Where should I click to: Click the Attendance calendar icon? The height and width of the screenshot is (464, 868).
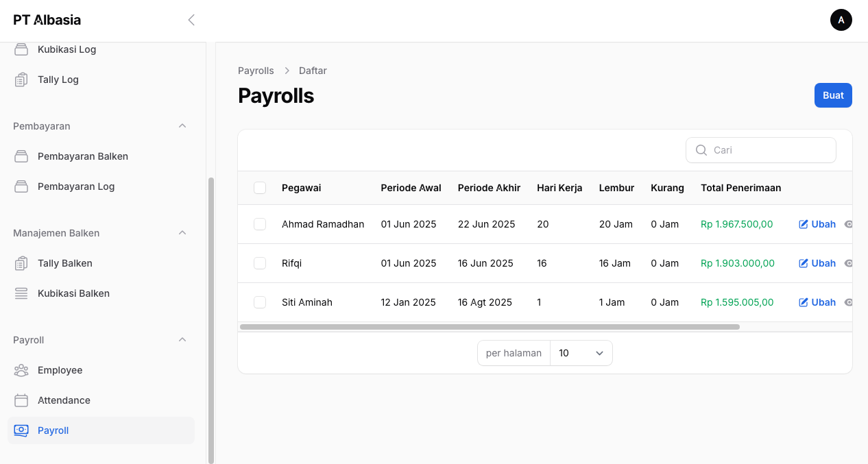(x=21, y=400)
